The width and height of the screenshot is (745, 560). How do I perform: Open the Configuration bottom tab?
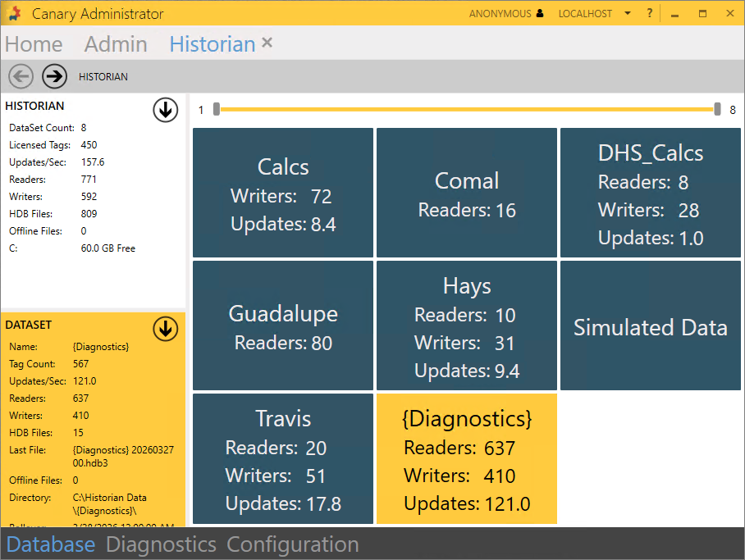point(292,544)
